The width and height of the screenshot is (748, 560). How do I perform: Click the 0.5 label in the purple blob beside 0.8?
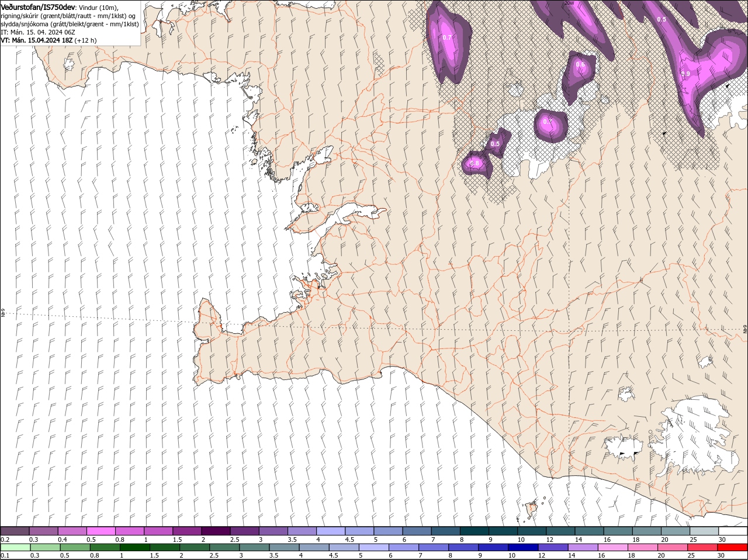[x=495, y=144]
